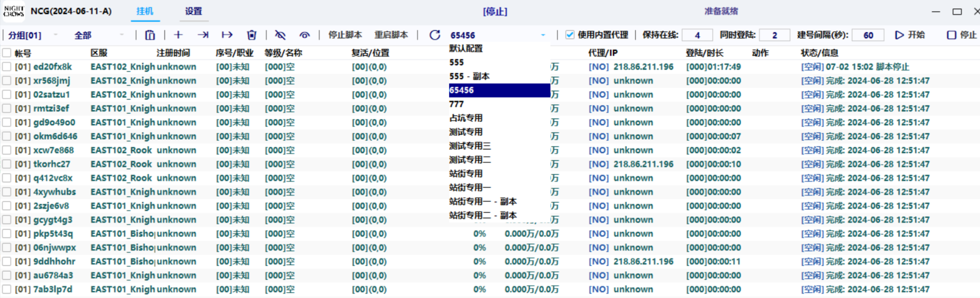Toggle the 使用内置代理 checkbox
The image size is (980, 298).
tap(569, 35)
